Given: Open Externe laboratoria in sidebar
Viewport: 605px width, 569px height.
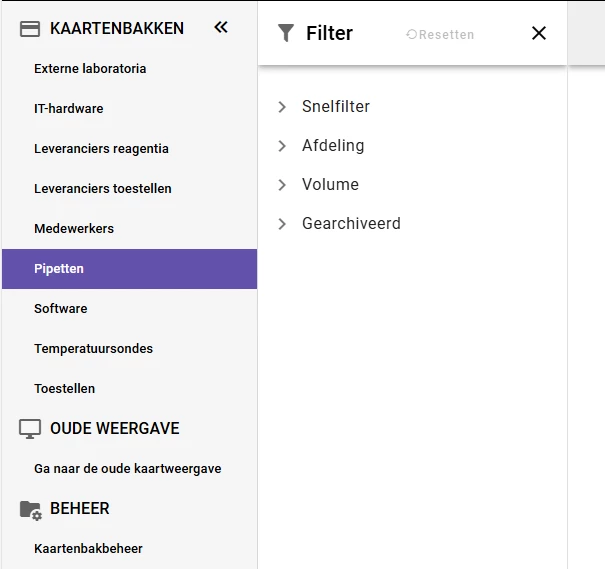Looking at the screenshot, I should [x=90, y=69].
